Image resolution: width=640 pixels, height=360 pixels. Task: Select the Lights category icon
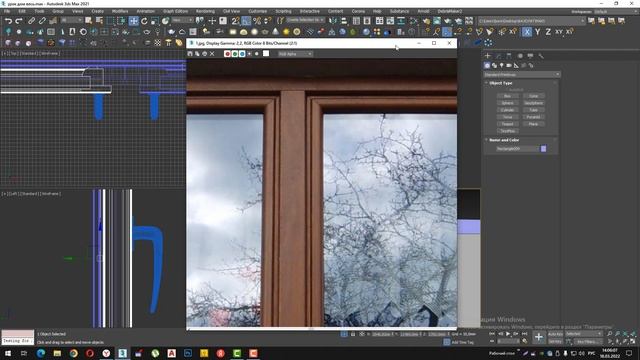[502, 65]
